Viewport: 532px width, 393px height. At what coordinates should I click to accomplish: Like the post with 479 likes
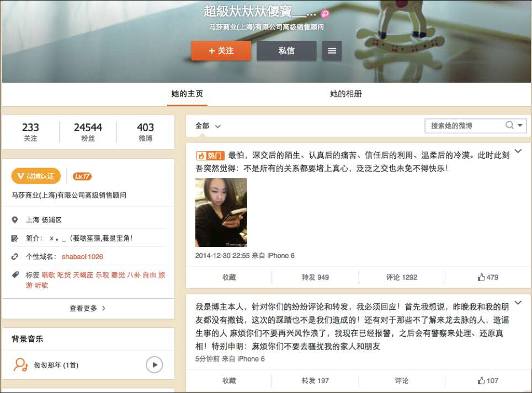pos(488,277)
